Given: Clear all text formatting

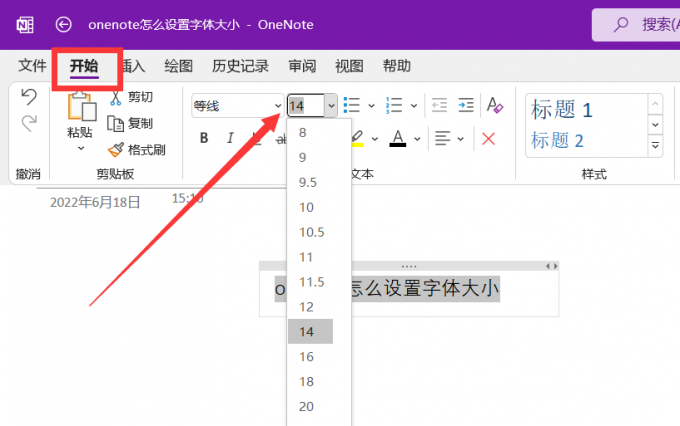Looking at the screenshot, I should pyautogui.click(x=495, y=105).
